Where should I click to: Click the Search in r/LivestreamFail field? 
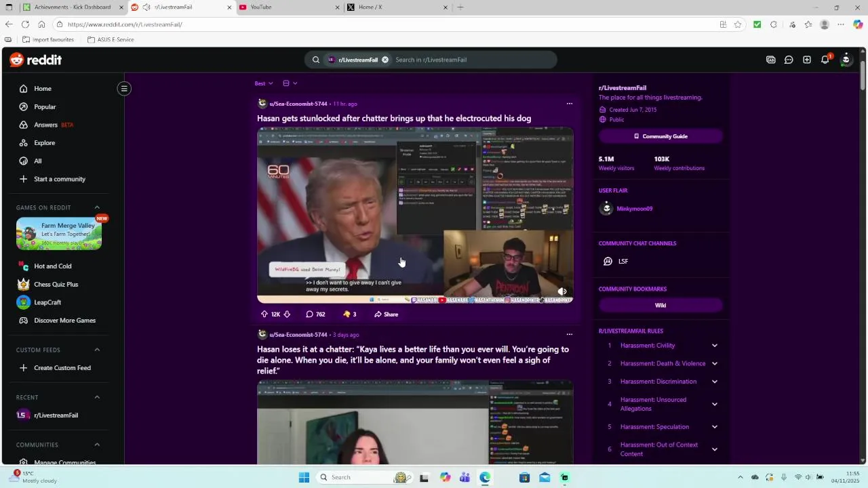pos(471,60)
